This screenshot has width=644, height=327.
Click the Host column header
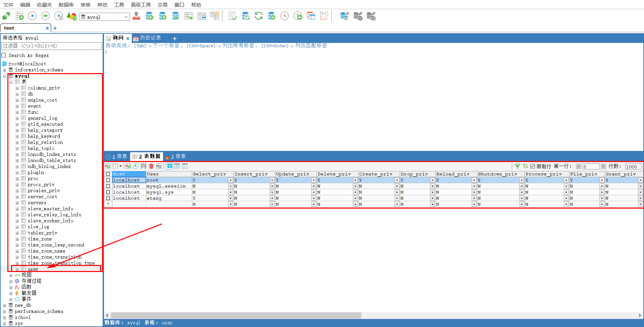[x=129, y=174]
